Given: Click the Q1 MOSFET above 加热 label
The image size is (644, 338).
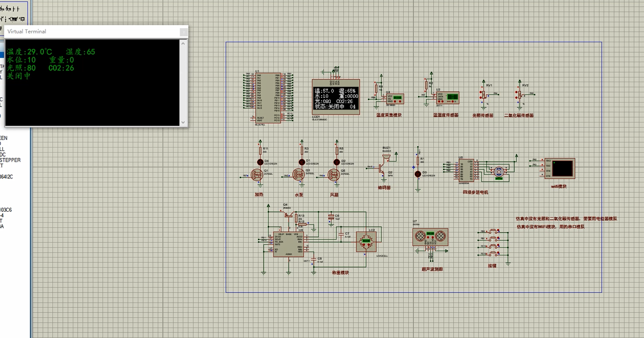Looking at the screenshot, I should pyautogui.click(x=261, y=175).
